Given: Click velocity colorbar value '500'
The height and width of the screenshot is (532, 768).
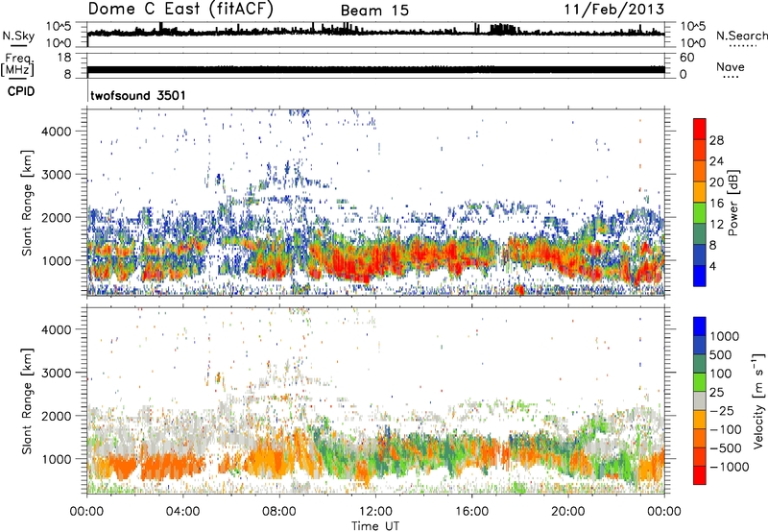Looking at the screenshot, I should (721, 354).
